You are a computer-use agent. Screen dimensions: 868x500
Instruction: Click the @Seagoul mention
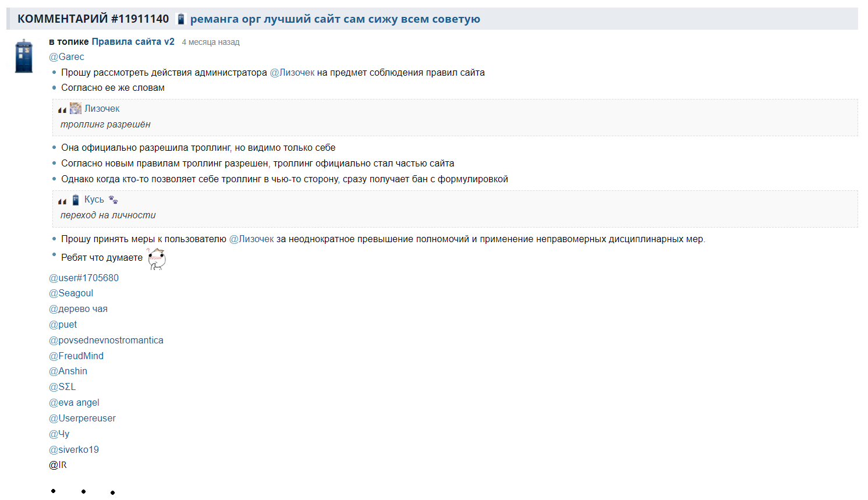[x=71, y=293]
